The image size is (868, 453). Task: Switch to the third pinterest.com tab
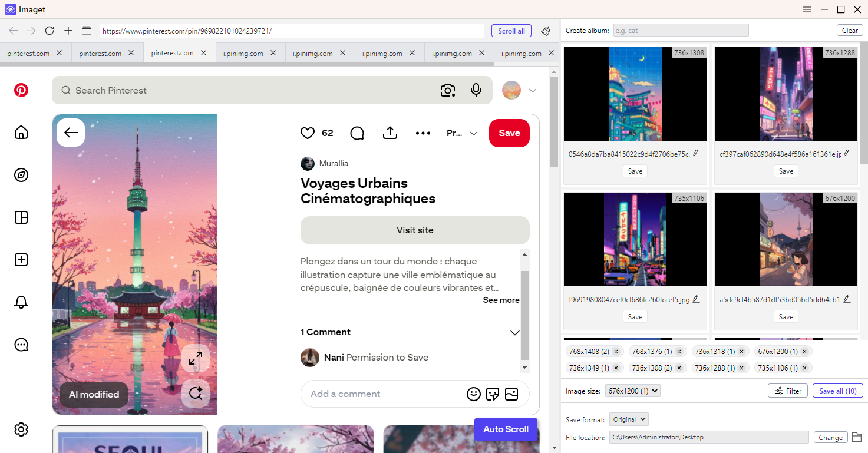179,53
